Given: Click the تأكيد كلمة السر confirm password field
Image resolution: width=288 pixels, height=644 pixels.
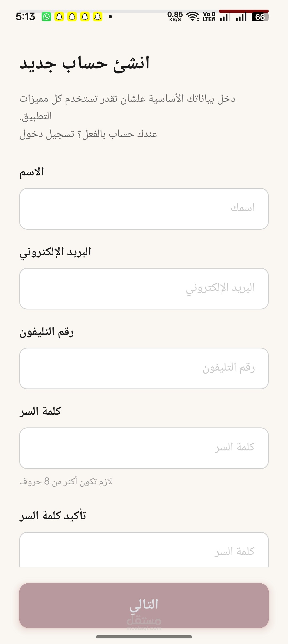Looking at the screenshot, I should [x=144, y=549].
